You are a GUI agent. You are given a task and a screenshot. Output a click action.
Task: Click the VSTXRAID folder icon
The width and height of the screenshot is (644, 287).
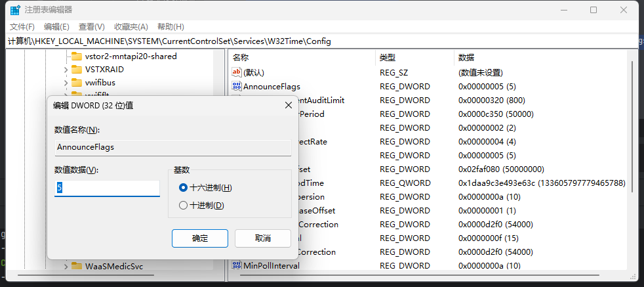pos(77,69)
